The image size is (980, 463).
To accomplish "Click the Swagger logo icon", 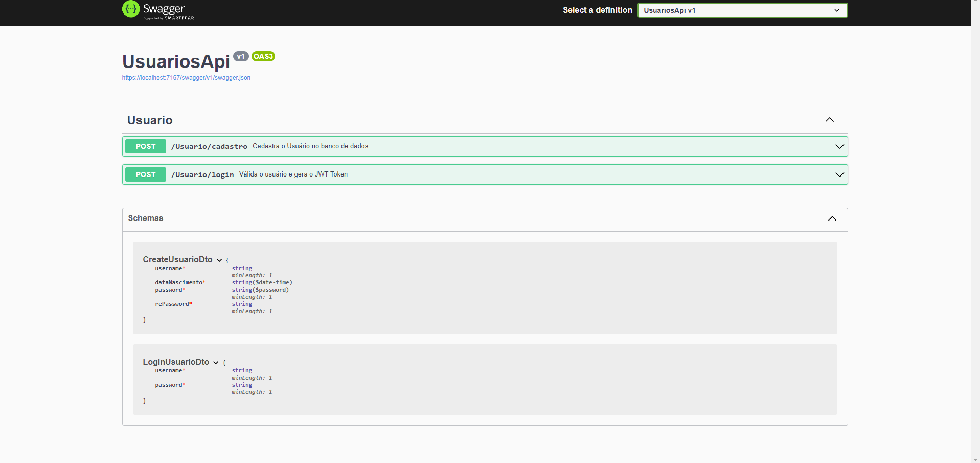I will pyautogui.click(x=131, y=9).
